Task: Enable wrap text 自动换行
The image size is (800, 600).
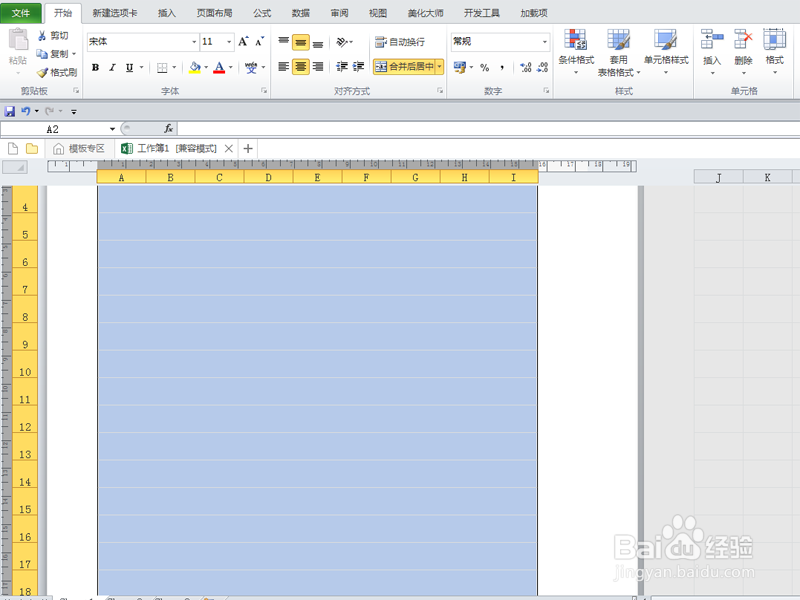Action: tap(399, 42)
